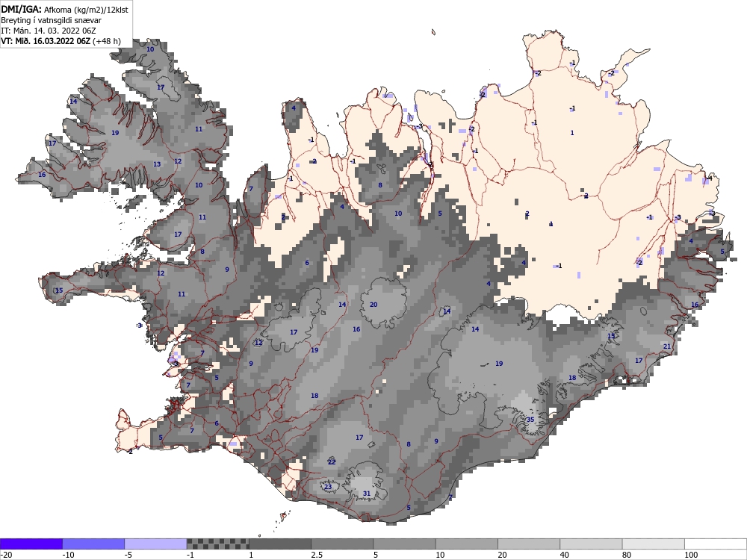Click the checkered -1 to 1 legend swatch
This screenshot has width=747, height=560.
[x=217, y=544]
